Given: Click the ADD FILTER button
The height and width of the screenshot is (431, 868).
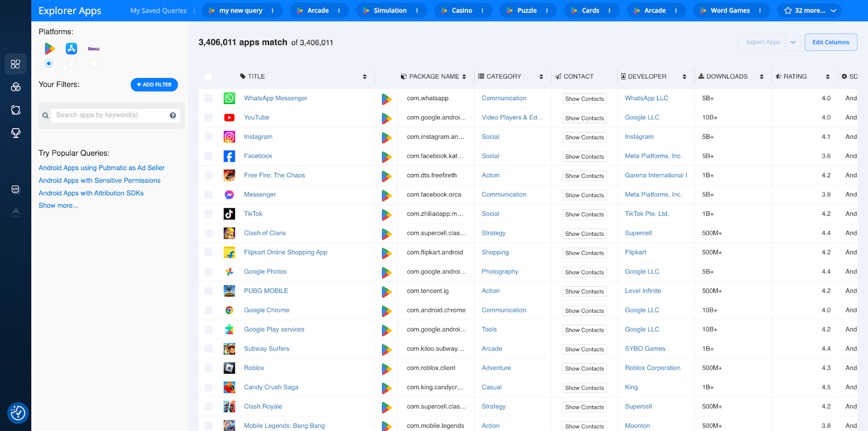Looking at the screenshot, I should pyautogui.click(x=154, y=85).
